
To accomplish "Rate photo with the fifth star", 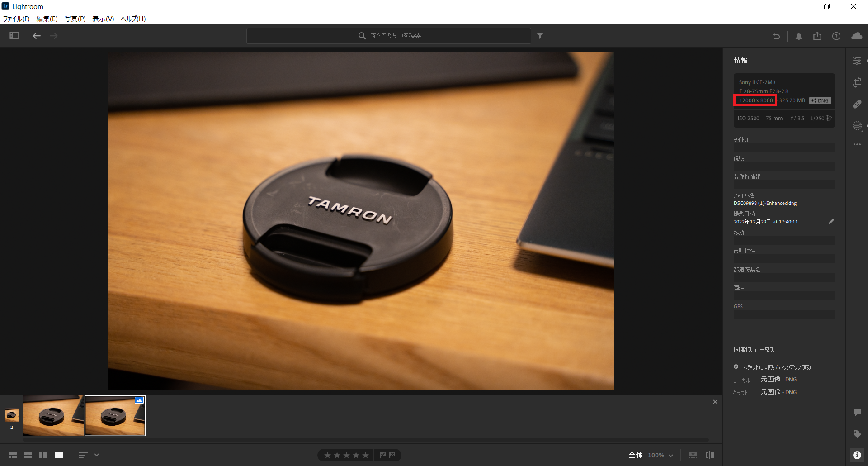I will point(365,455).
